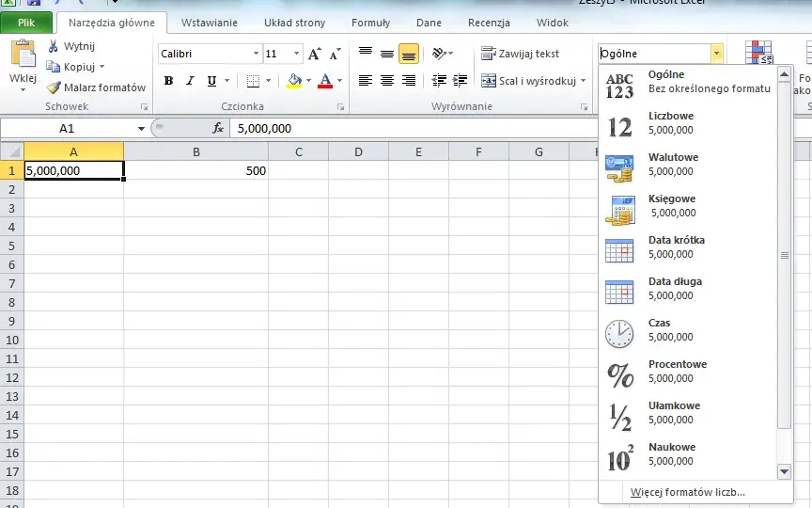Open the Plik file tab

[26, 23]
